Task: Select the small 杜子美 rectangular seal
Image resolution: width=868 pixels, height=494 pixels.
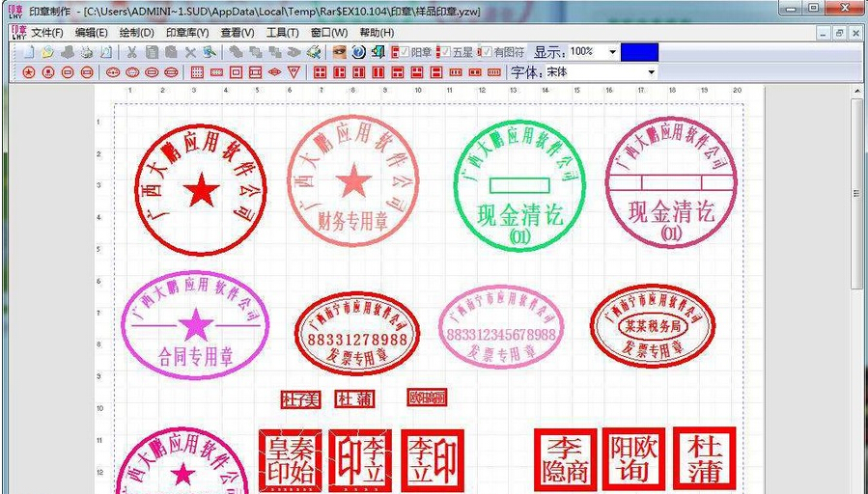Action: tap(300, 398)
